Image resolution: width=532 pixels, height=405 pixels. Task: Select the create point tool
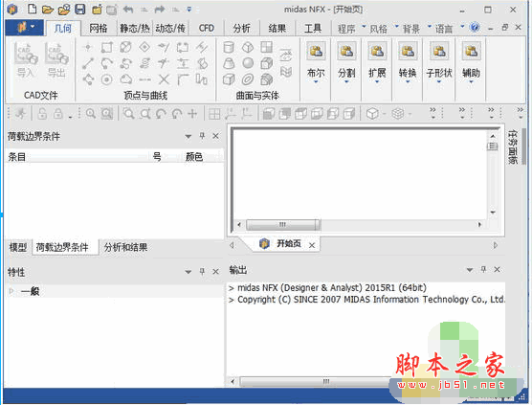(88, 47)
